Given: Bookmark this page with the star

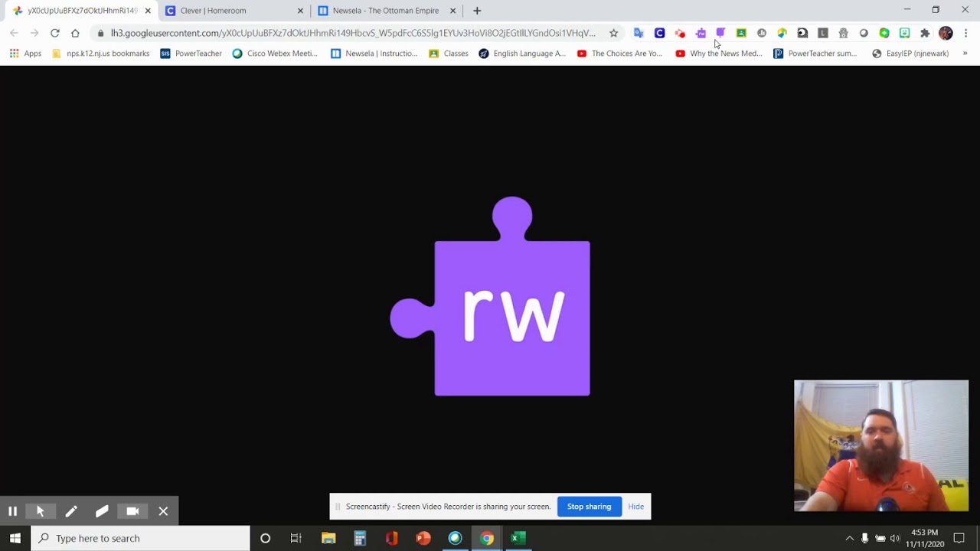Looking at the screenshot, I should (x=613, y=33).
